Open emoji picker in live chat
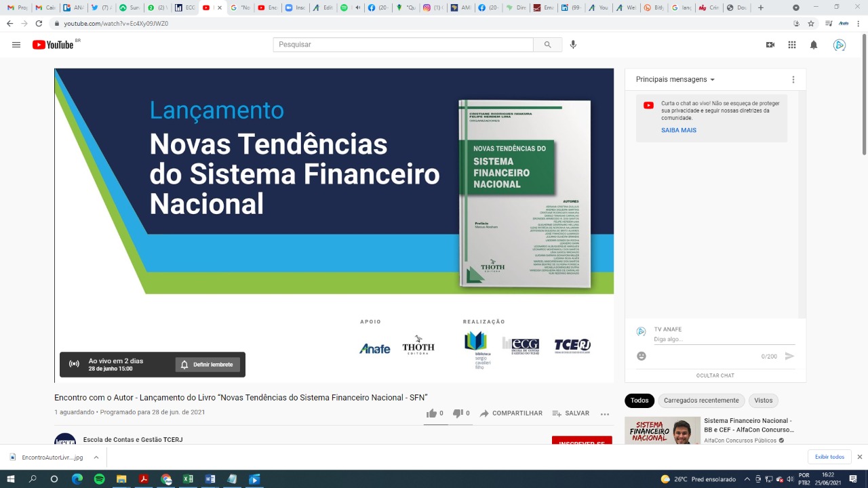The image size is (868, 488). [x=642, y=356]
